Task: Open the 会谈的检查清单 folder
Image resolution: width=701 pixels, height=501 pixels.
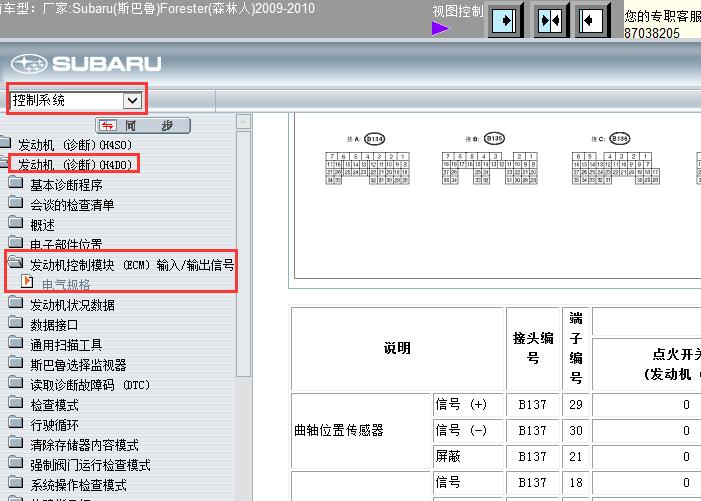Action: click(x=72, y=205)
